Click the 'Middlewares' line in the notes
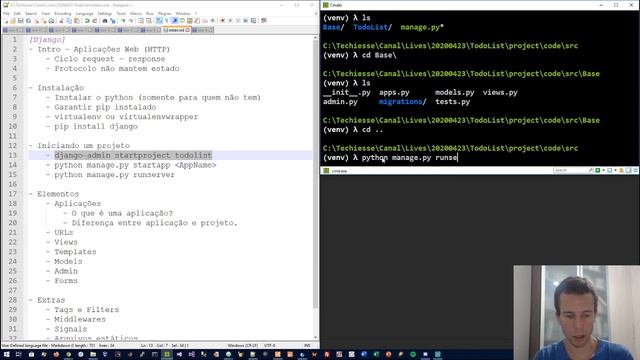Screen dimensions: 640x360 (80, 319)
